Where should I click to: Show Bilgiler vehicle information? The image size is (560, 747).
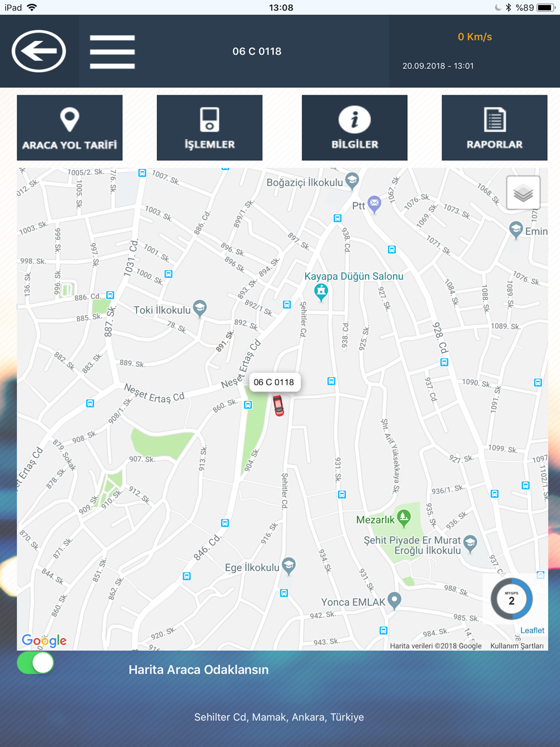coord(354,128)
